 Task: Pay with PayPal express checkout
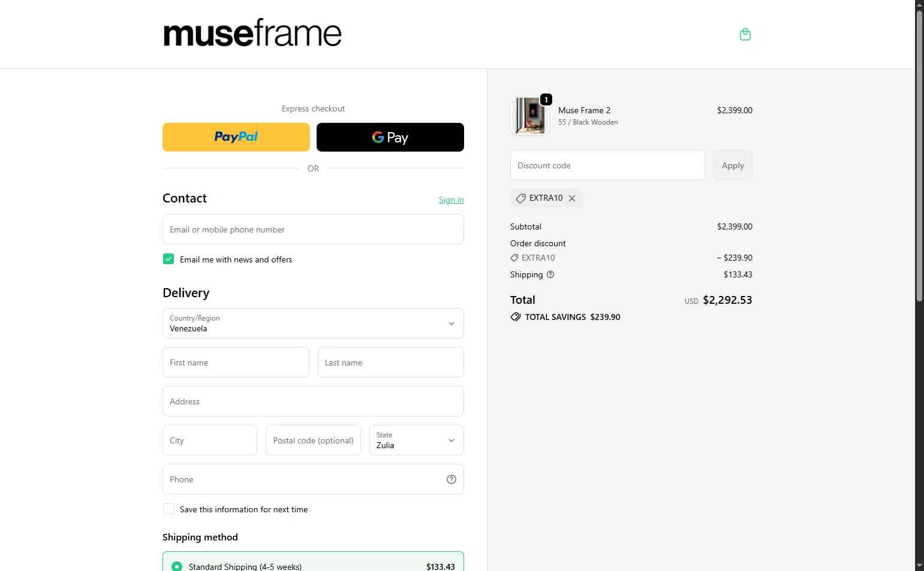click(236, 137)
